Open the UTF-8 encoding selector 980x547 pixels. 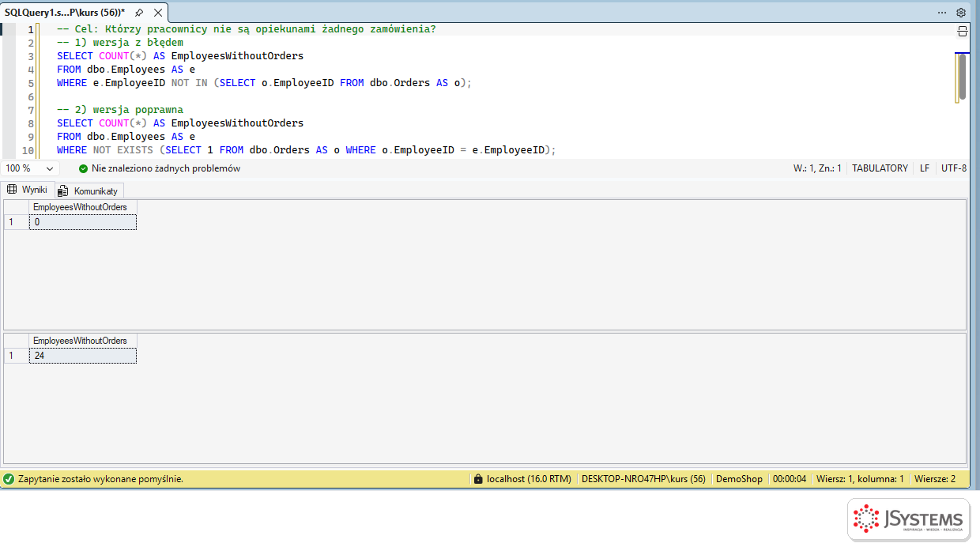[953, 168]
